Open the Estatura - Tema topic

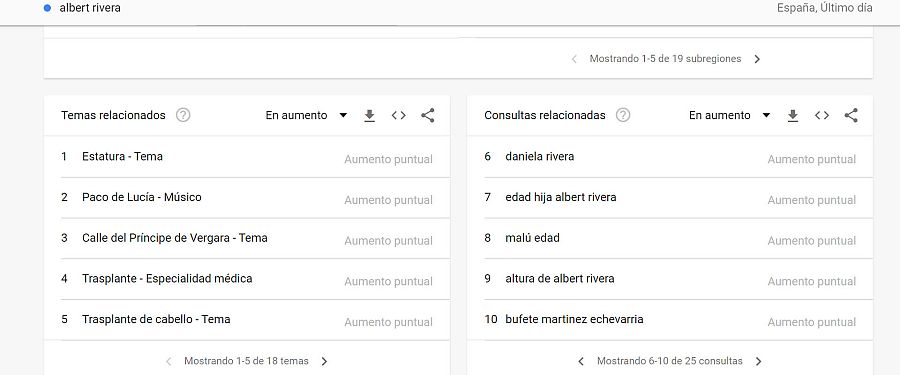pyautogui.click(x=122, y=156)
